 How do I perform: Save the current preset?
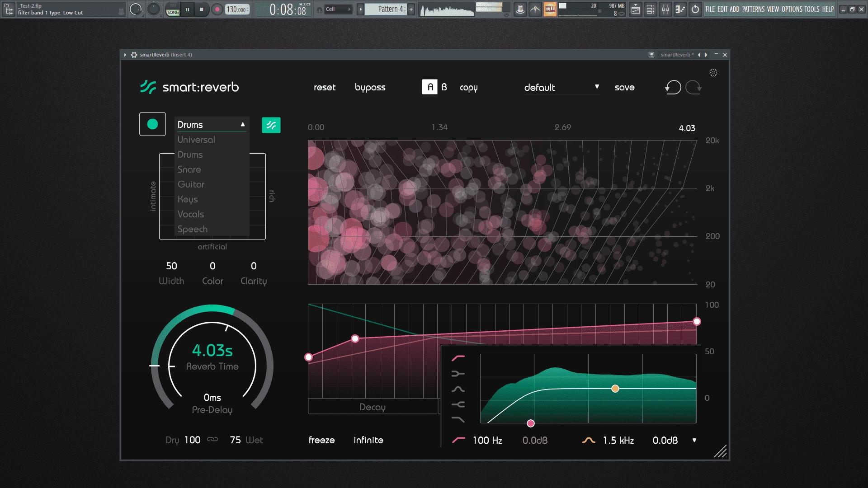(x=624, y=87)
